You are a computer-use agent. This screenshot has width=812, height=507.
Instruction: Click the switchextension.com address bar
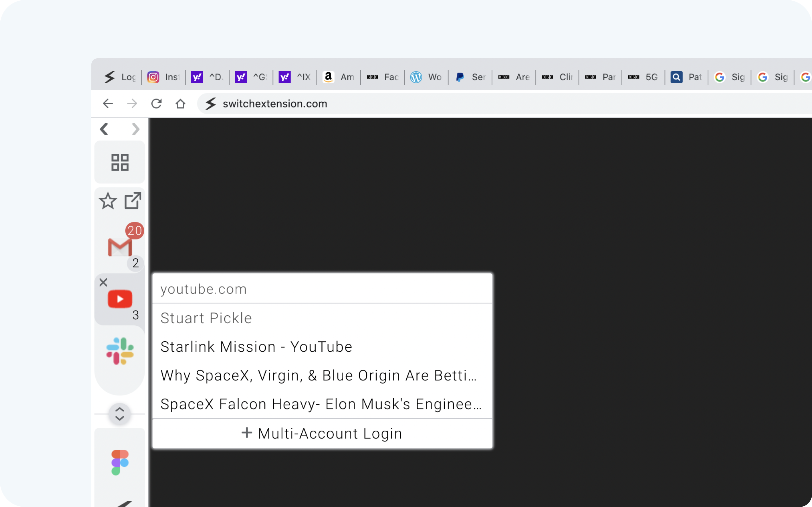(274, 104)
